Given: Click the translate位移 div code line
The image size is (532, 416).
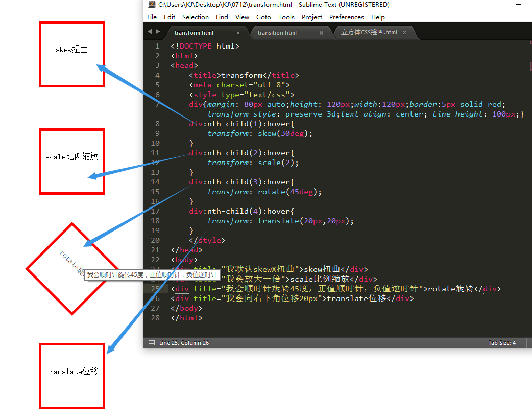Looking at the screenshot, I should click(292, 298).
